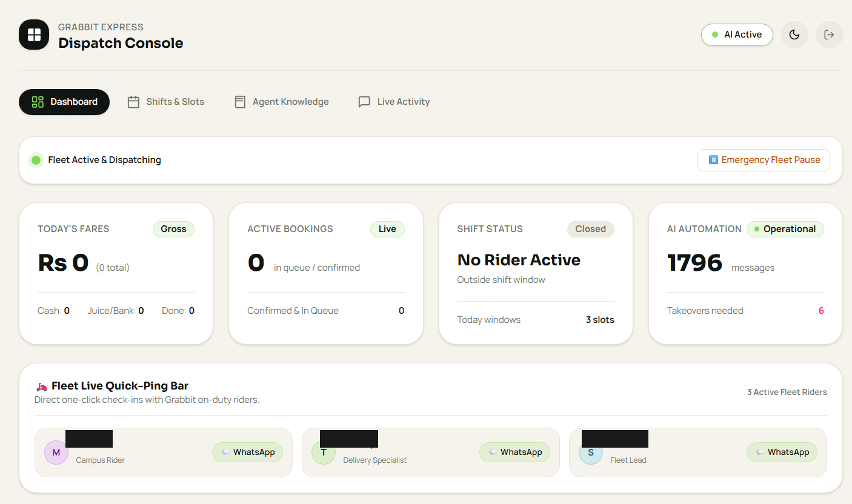
Task: Select the Gross badge on Today's Fares
Action: click(173, 229)
